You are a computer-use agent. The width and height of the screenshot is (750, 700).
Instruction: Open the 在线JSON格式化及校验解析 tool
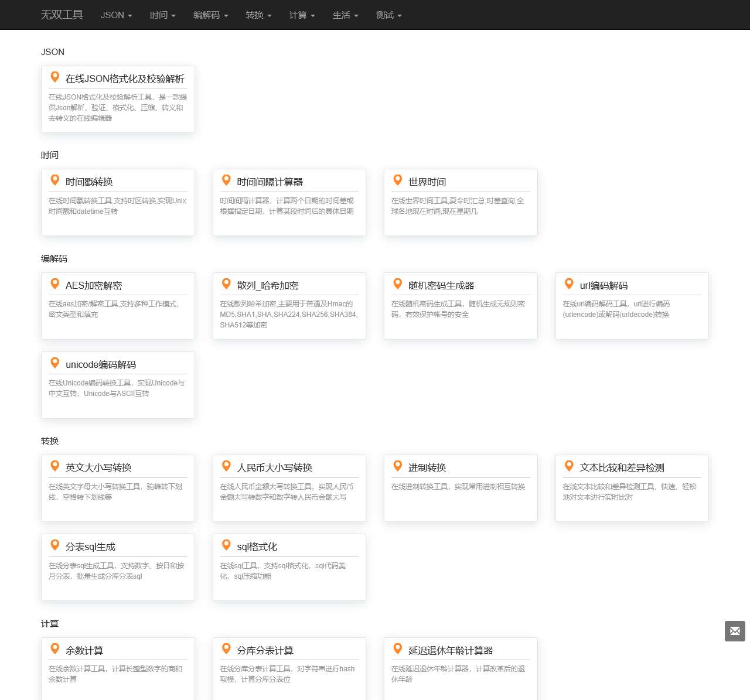click(125, 78)
